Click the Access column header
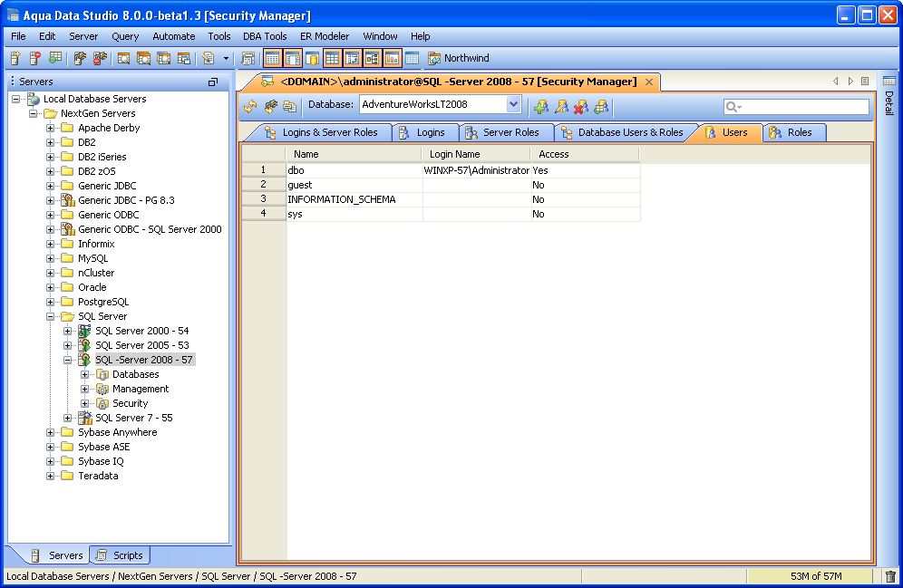The image size is (903, 588). point(585,154)
